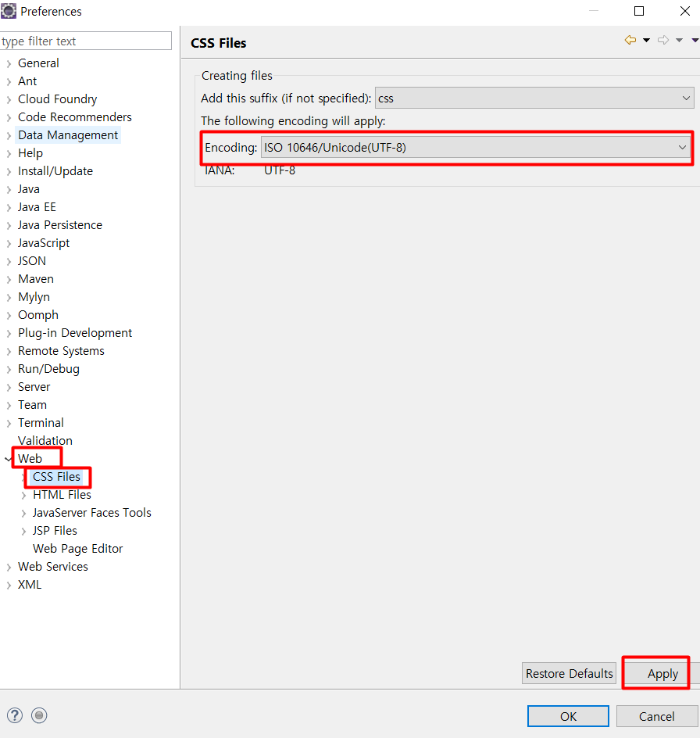700x738 pixels.
Task: Select Server preferences
Action: click(x=34, y=387)
